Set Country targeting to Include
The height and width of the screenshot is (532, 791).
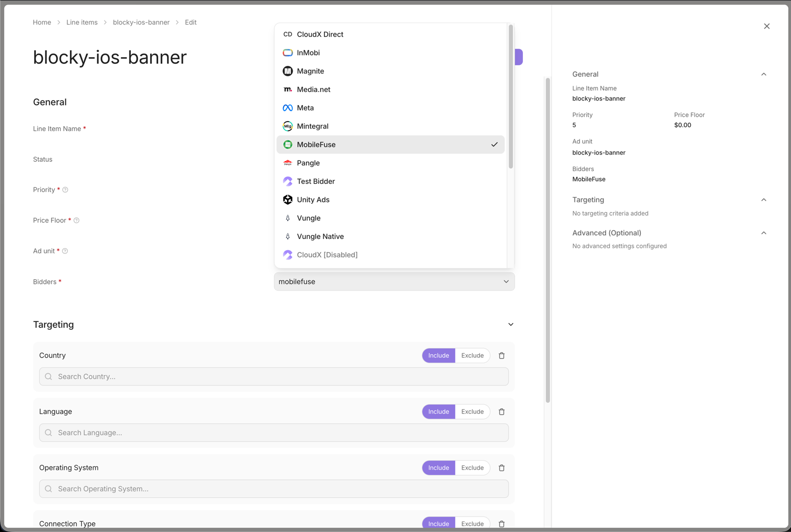point(439,355)
